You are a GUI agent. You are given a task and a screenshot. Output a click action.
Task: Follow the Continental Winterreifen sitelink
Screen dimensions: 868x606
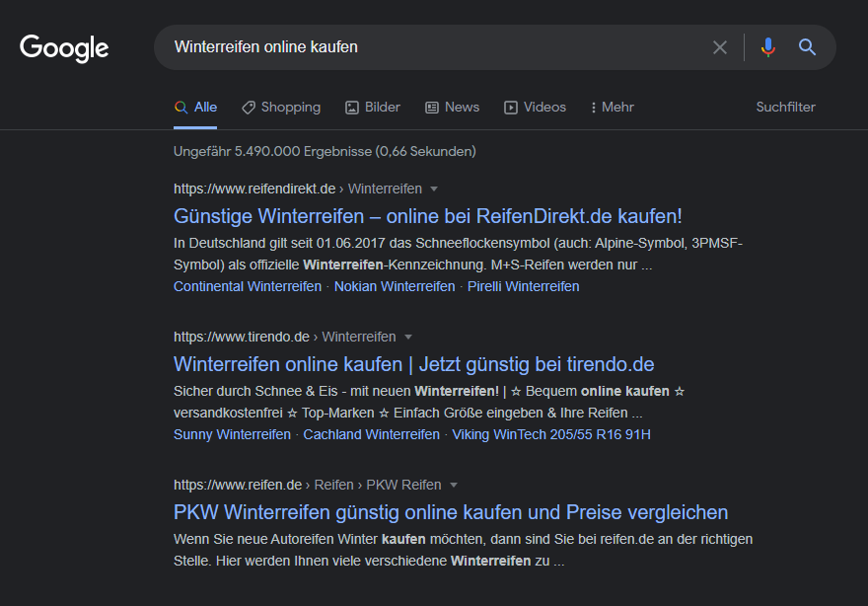(x=248, y=286)
